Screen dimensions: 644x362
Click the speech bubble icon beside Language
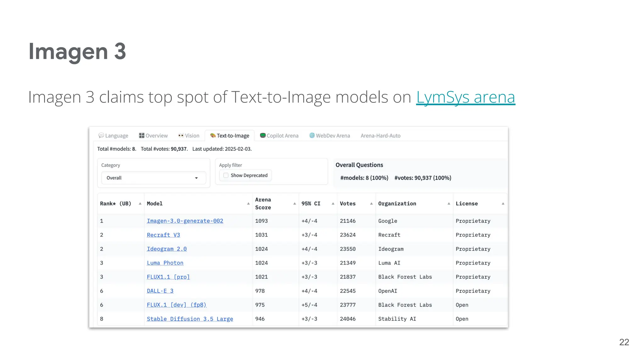(101, 135)
